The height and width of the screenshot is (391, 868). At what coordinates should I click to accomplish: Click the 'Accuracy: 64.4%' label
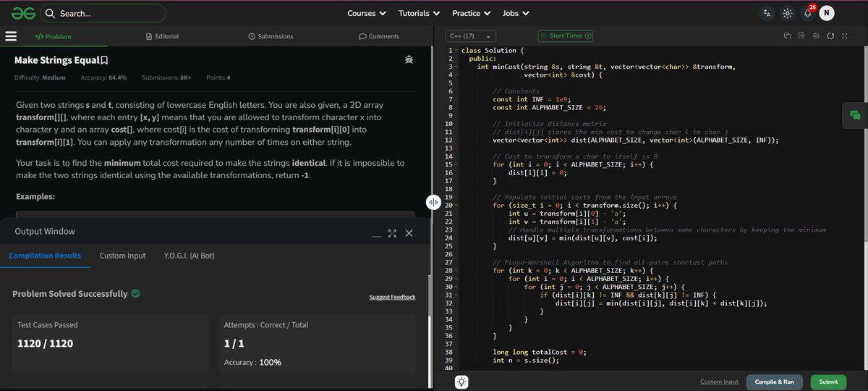(x=103, y=77)
